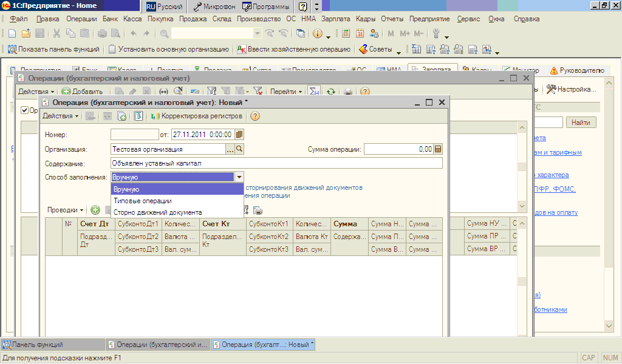The width and height of the screenshot is (622, 364).
Task: Click the Содержание text field
Action: pyautogui.click(x=276, y=163)
